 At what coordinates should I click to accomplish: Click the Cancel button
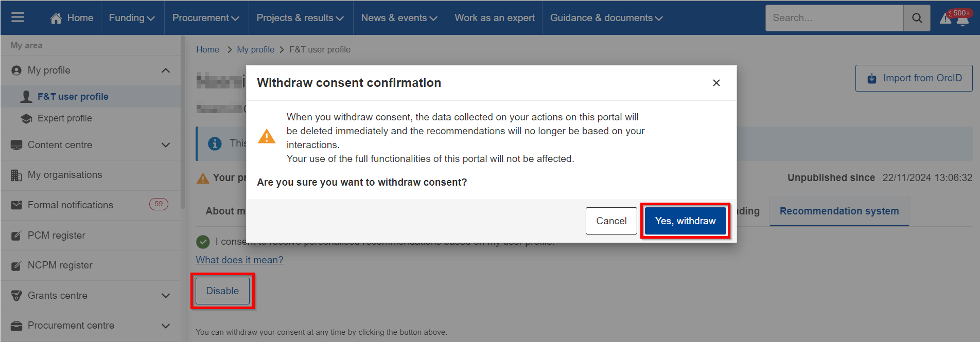pos(611,221)
